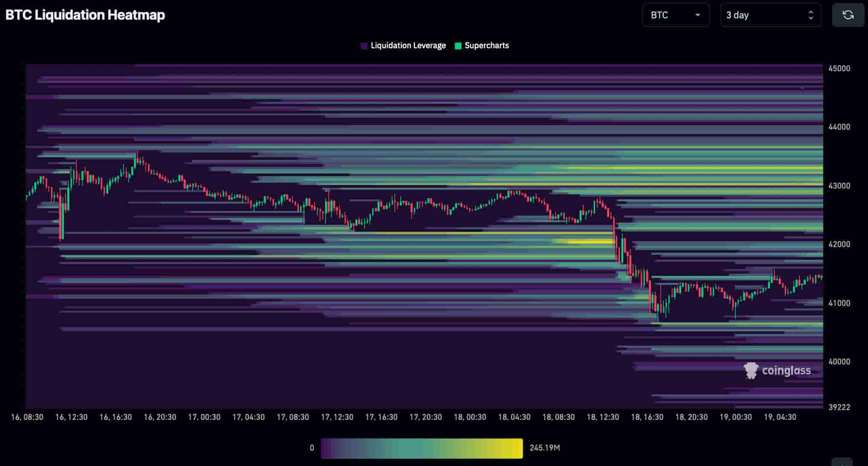The image size is (868, 466).
Task: Click the 16, 20:30 time axis label
Action: click(160, 417)
